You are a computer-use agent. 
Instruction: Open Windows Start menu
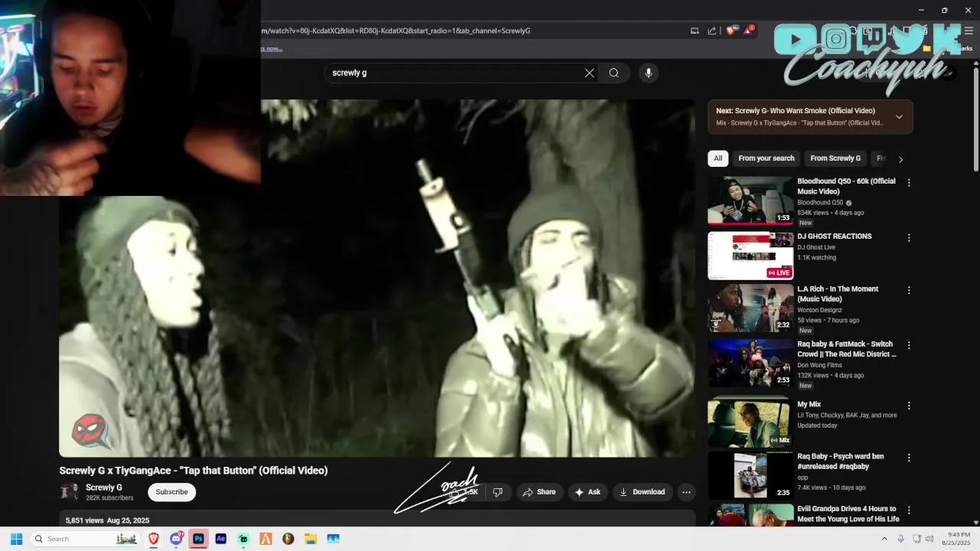[16, 539]
